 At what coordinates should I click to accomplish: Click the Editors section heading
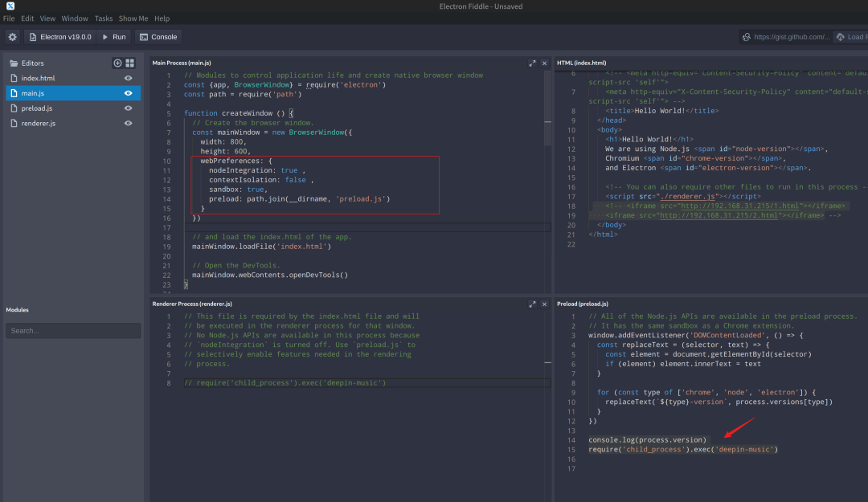[33, 63]
